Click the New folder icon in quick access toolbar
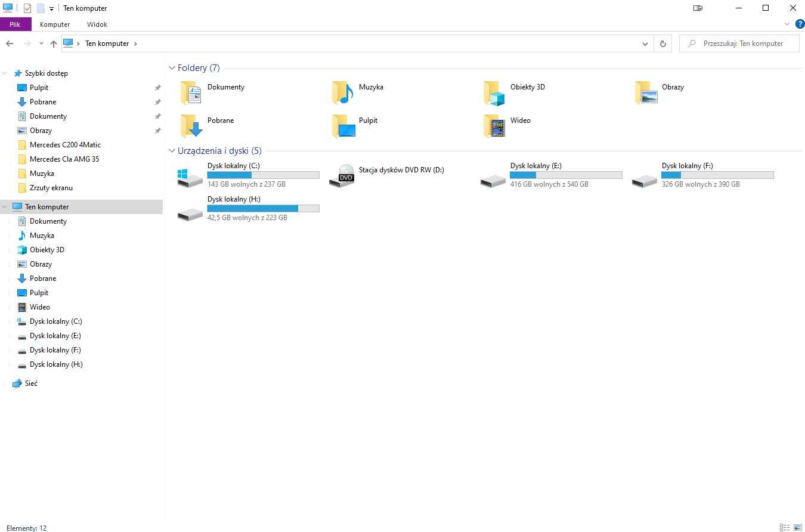This screenshot has width=805, height=532. pos(41,8)
